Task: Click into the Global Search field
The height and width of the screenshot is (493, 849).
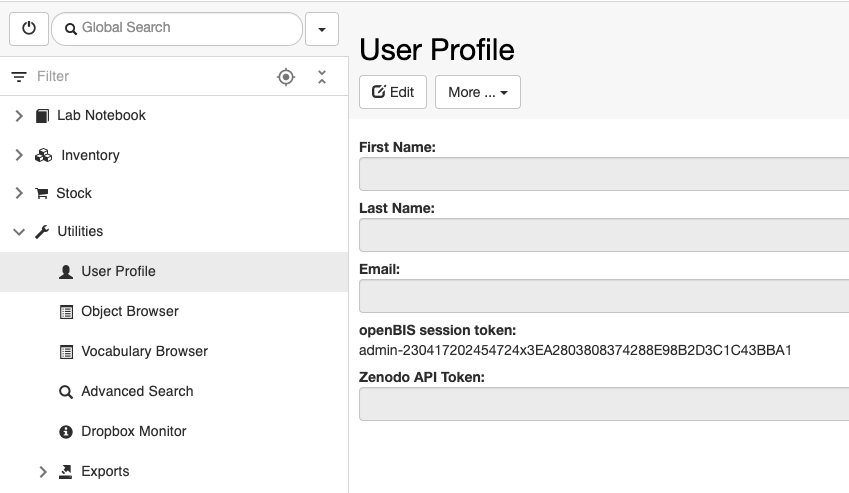Action: (177, 29)
